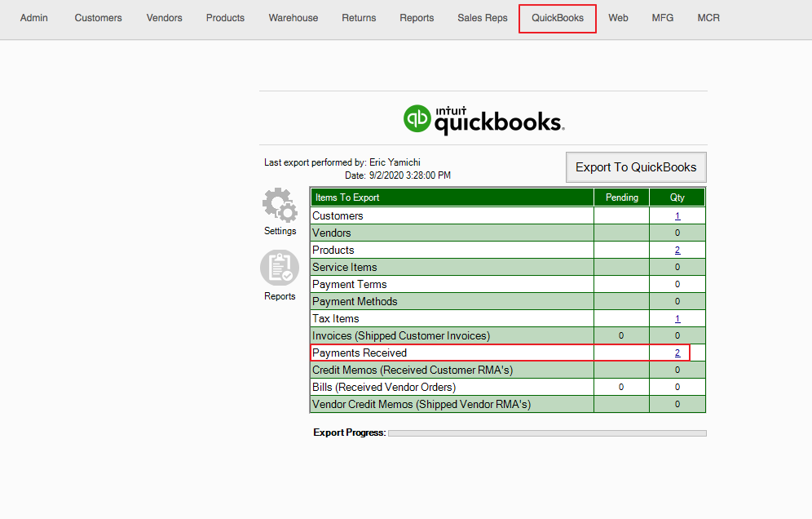Open the Settings gears icon

[x=280, y=206]
